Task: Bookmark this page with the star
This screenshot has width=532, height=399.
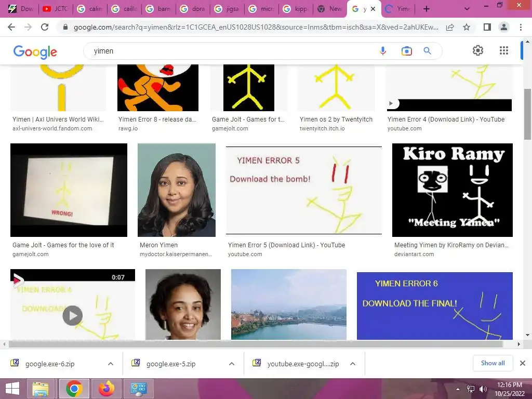Action: pyautogui.click(x=467, y=27)
